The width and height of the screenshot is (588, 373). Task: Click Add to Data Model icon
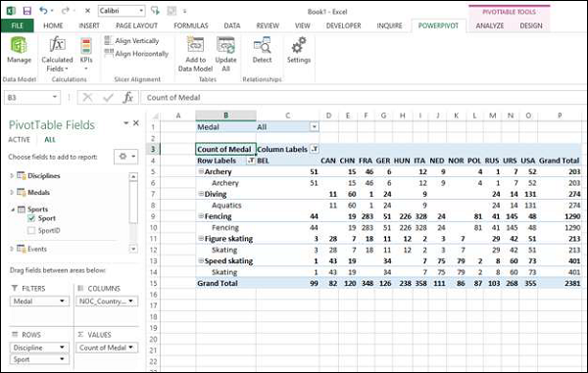coord(195,45)
